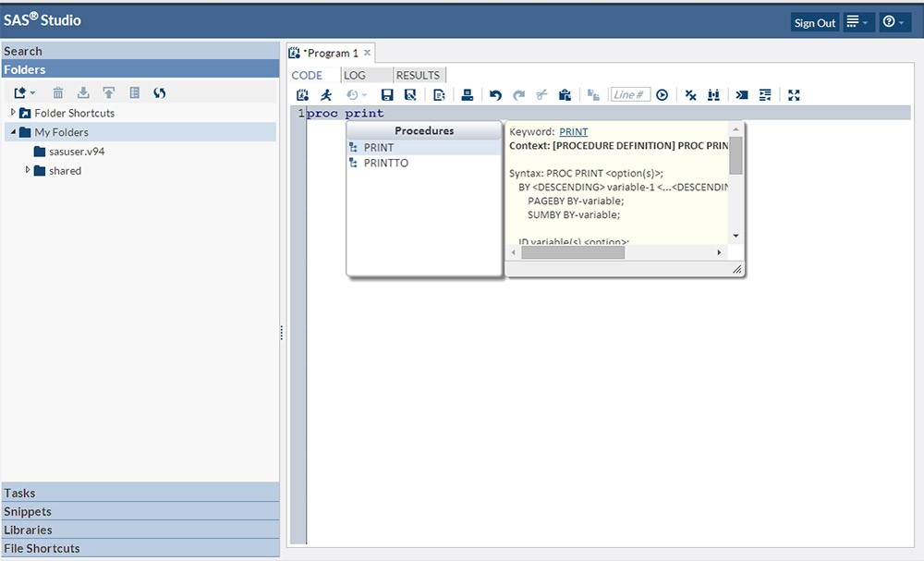The image size is (924, 561).
Task: Click the add to snippets icon
Action: 439,95
